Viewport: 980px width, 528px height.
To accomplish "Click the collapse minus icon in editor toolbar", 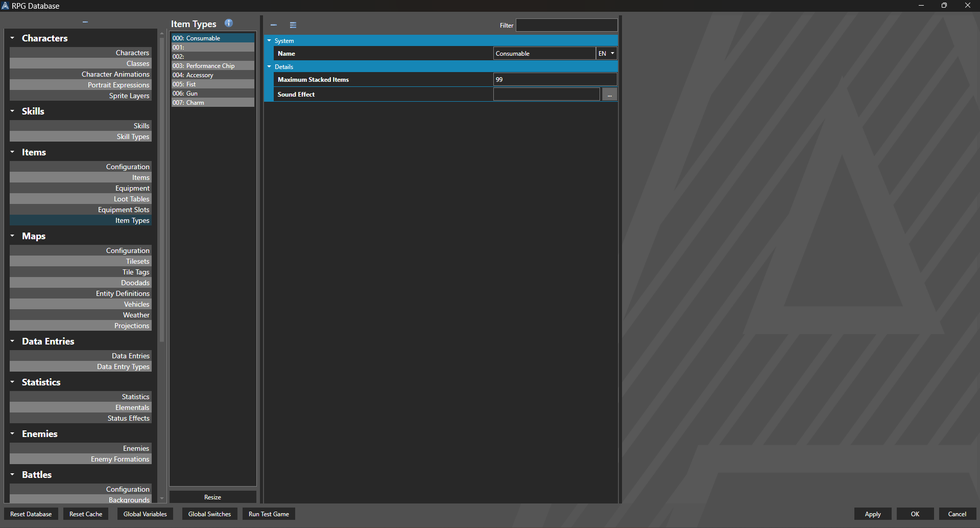I will 273,25.
